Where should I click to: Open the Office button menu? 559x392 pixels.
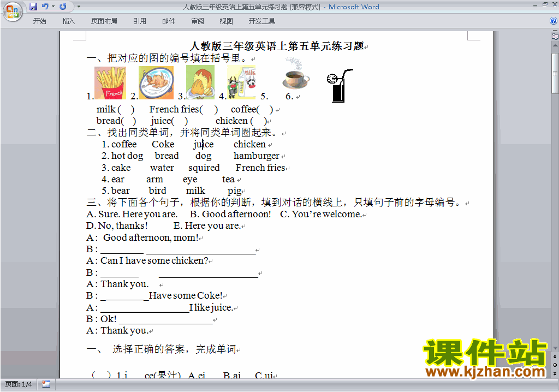13,11
